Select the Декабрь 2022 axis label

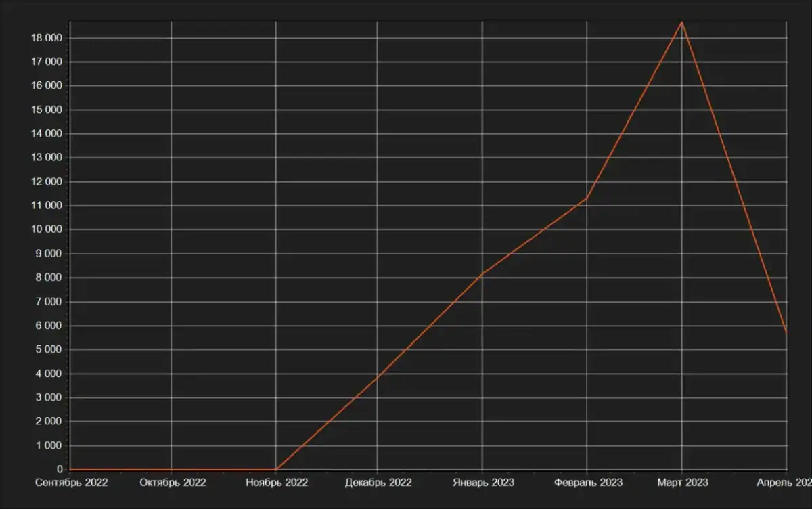378,483
